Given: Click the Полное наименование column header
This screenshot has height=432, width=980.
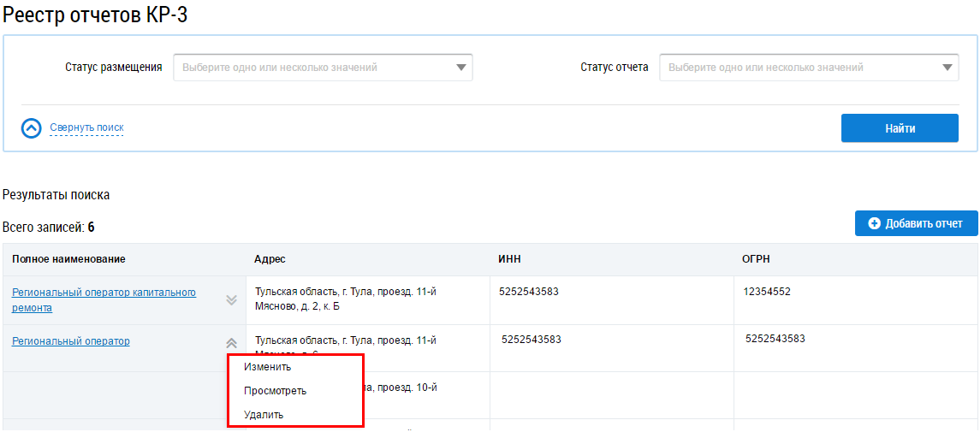Looking at the screenshot, I should tap(68, 259).
